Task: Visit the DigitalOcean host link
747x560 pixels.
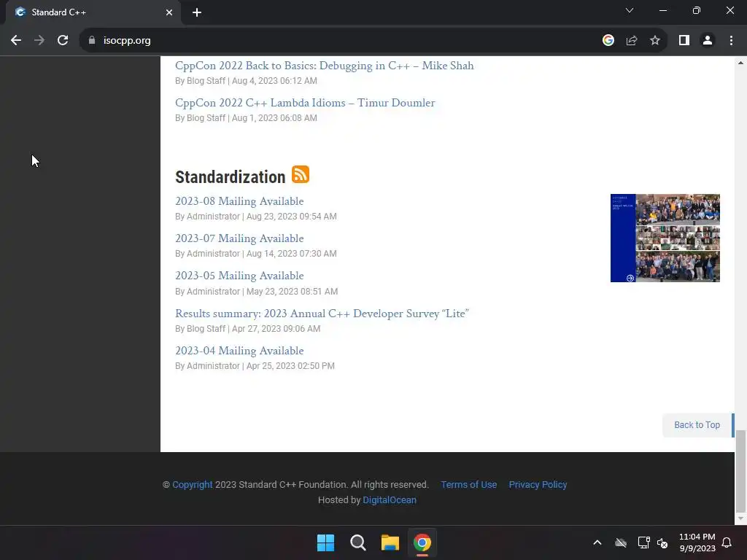Action: (x=390, y=500)
